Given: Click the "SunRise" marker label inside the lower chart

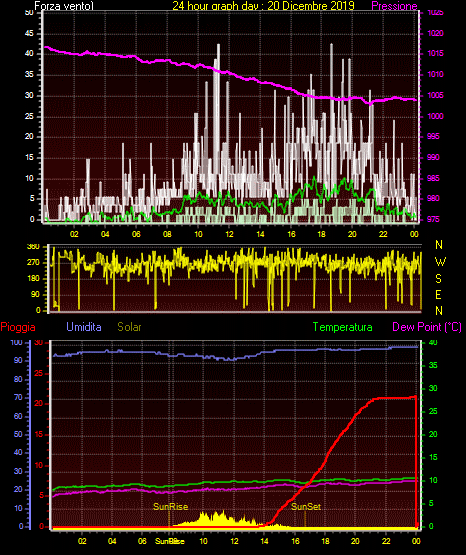Looking at the screenshot, I should pyautogui.click(x=170, y=507).
